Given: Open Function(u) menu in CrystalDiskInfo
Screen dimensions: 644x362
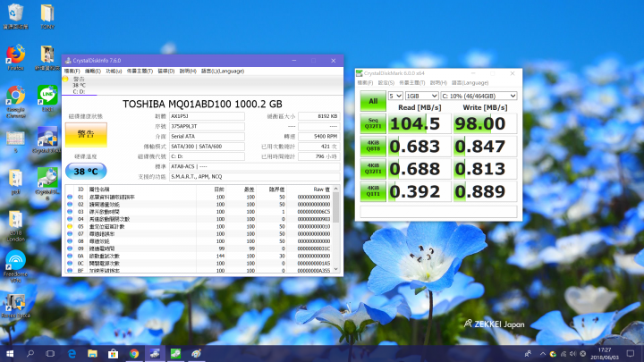Looking at the screenshot, I should point(114,71).
